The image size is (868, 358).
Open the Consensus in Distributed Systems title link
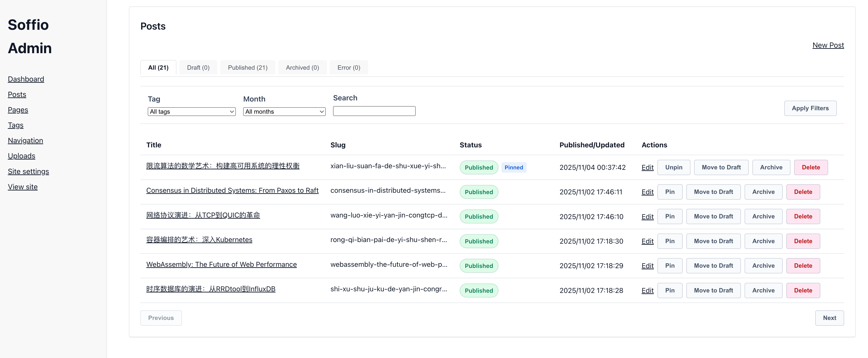(x=232, y=190)
